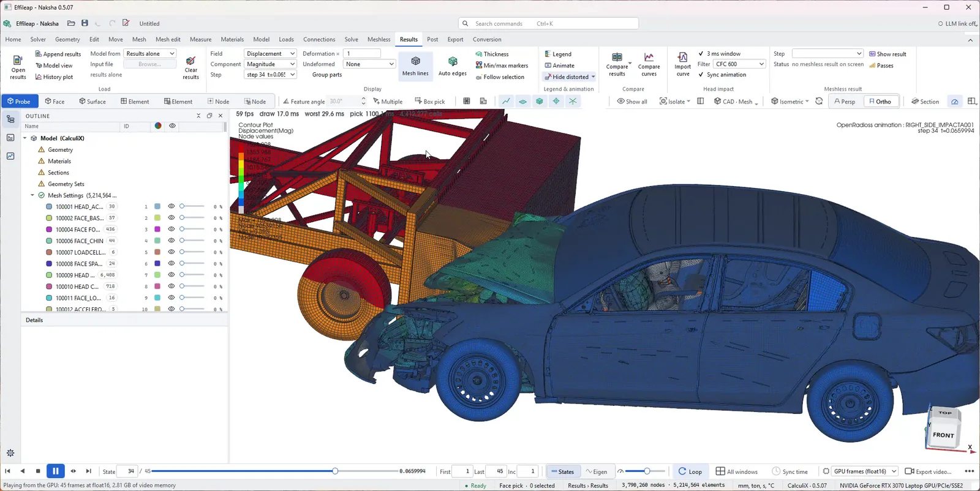Pause the animation playback

click(x=55, y=471)
